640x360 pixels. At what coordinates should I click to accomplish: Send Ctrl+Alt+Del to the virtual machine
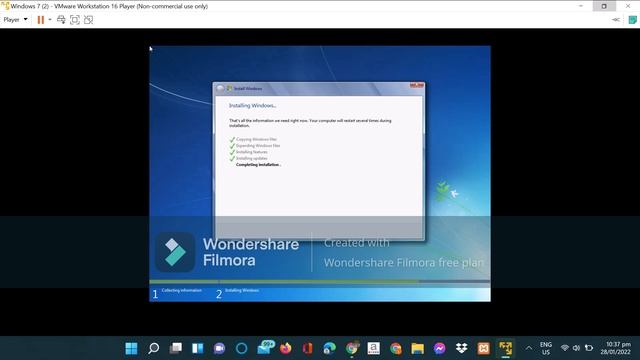(x=61, y=20)
